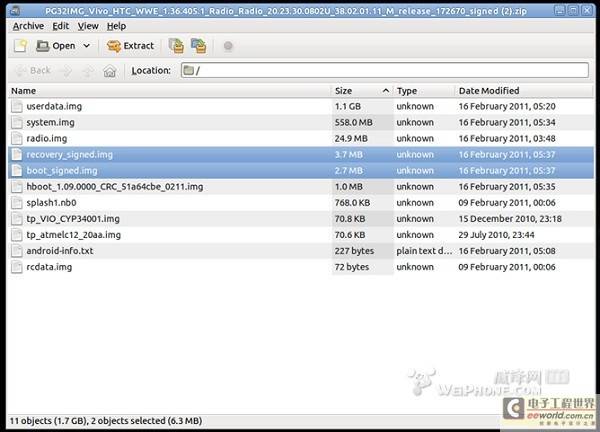Screen dimensions: 600x432
Task: Click the file icon beside system.img
Action: pos(17,122)
